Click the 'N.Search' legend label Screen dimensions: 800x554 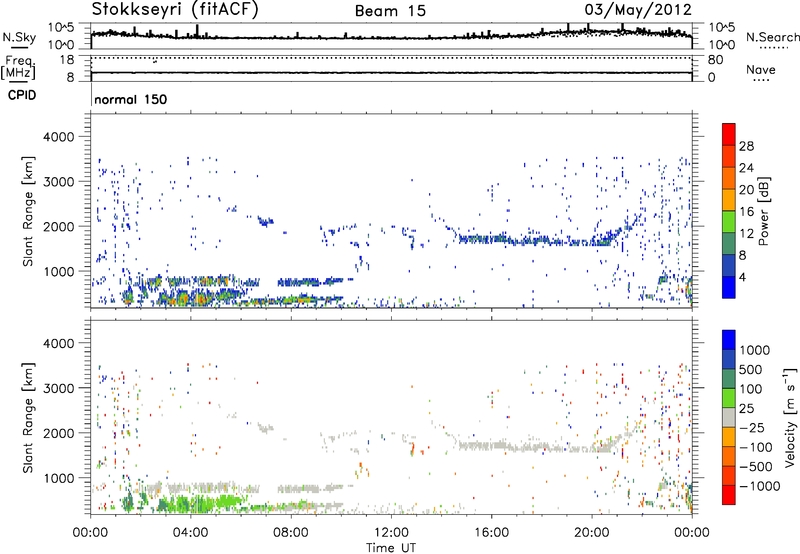pyautogui.click(x=772, y=37)
